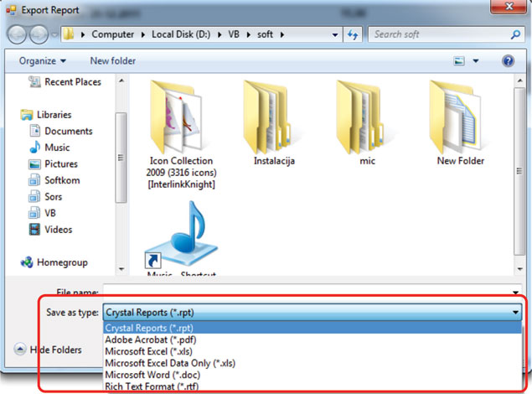Viewport: 532px width, 394px height.
Task: Expand the arrow after soft breadcrumb
Action: [x=282, y=34]
